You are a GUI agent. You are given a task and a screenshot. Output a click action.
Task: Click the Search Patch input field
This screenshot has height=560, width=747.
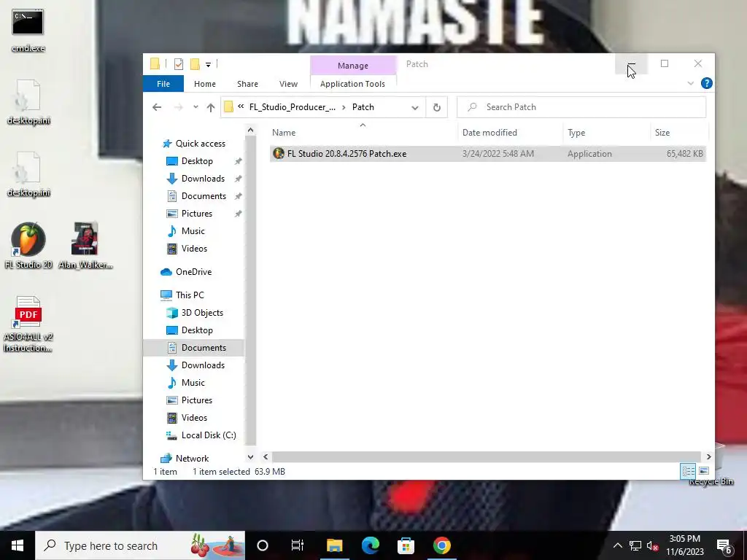pos(581,107)
